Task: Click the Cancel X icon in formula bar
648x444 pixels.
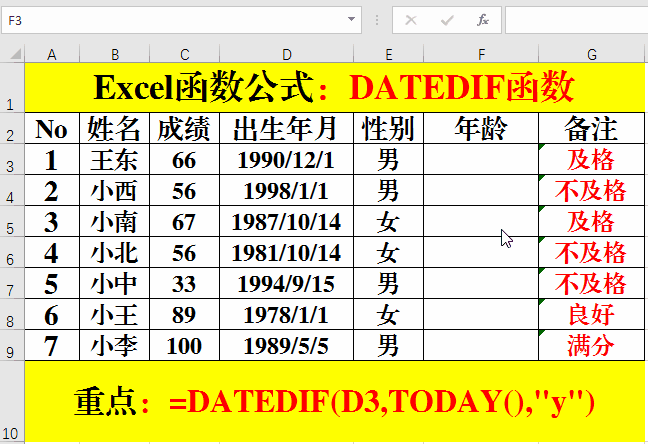Action: tap(411, 20)
